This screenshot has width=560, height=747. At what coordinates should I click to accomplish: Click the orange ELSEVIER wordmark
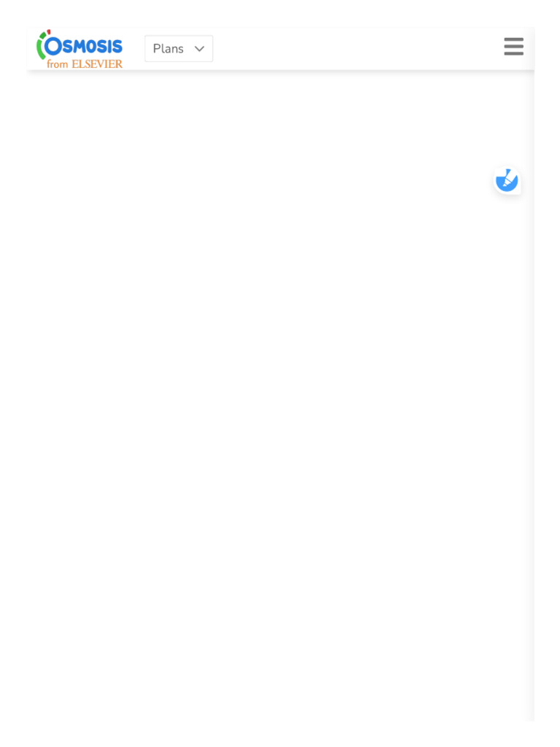(97, 64)
